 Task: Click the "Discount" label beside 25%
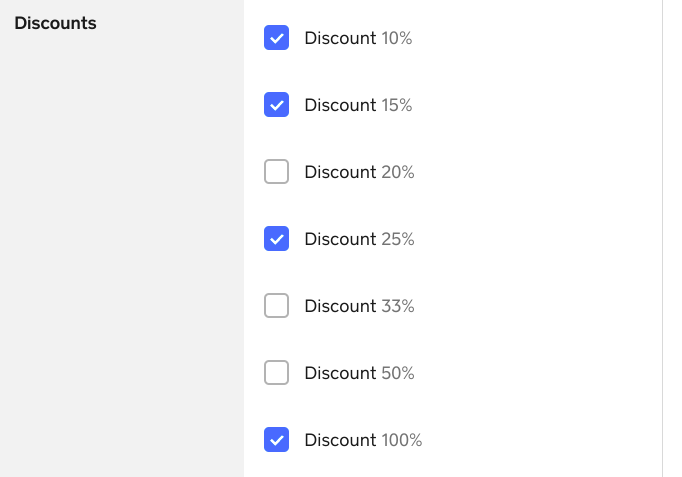[x=340, y=239]
